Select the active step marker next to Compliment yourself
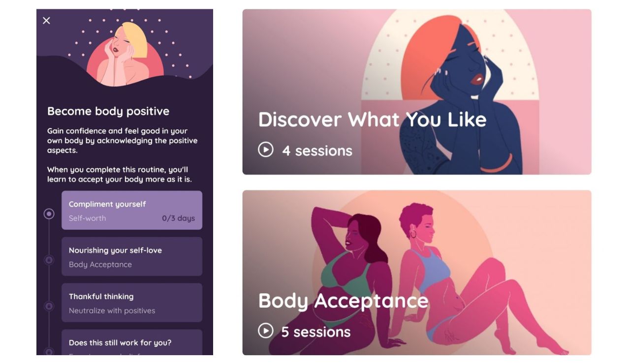 click(x=49, y=214)
